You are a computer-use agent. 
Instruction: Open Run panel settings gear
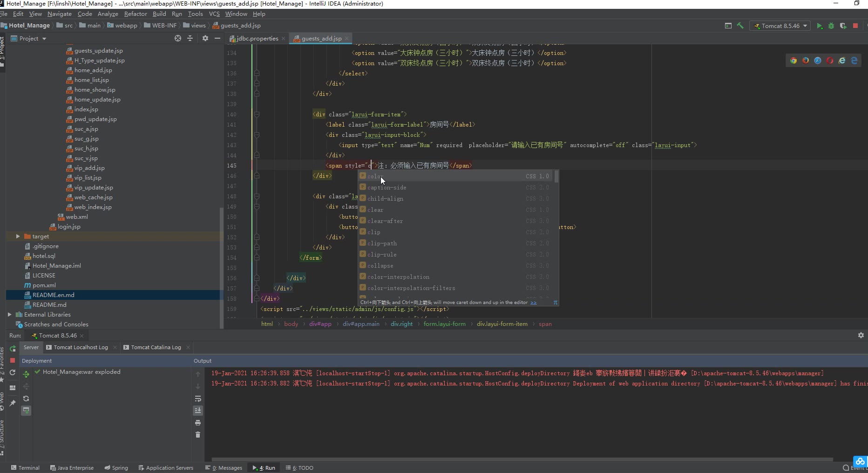tap(861, 336)
